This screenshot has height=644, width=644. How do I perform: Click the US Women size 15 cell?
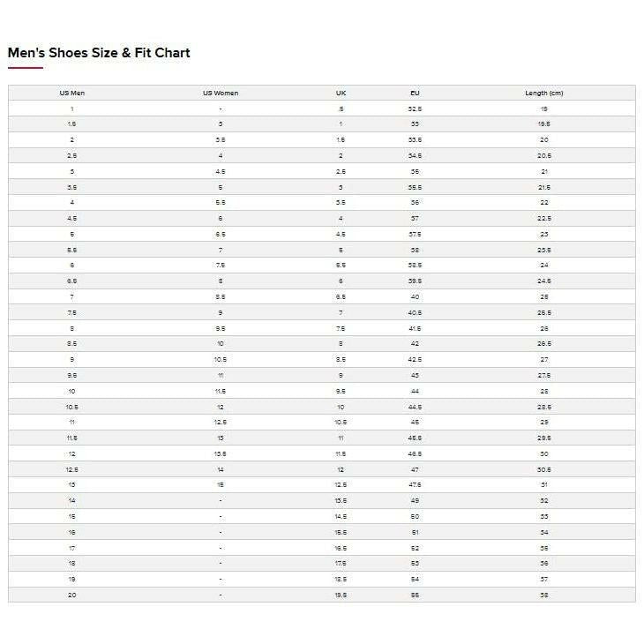[221, 484]
